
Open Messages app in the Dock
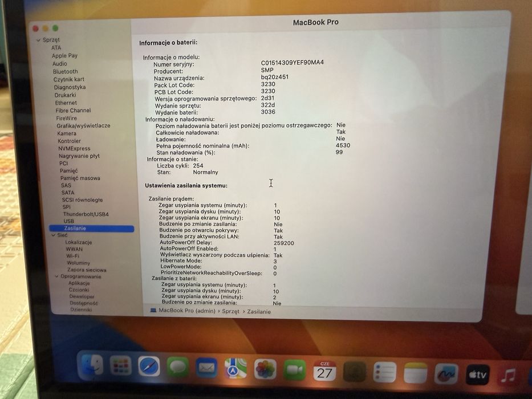(x=177, y=368)
